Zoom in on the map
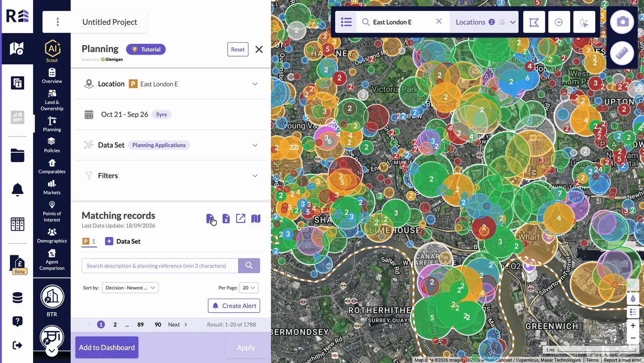The image size is (644, 363). click(633, 325)
